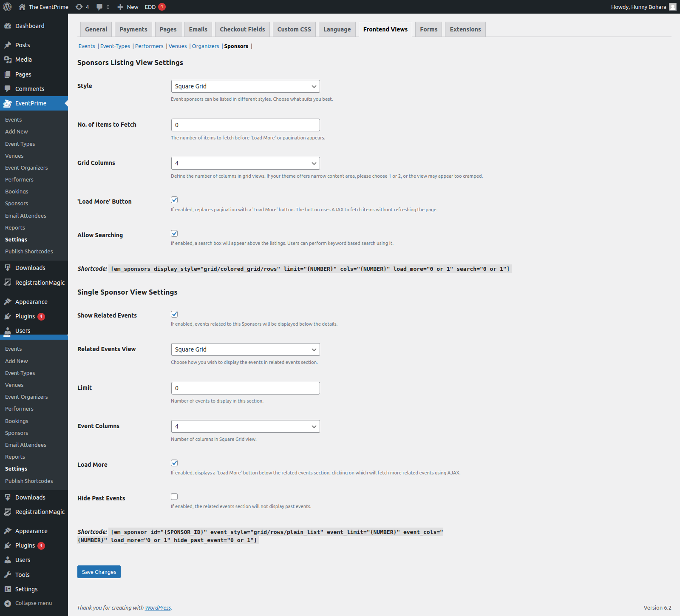Open the Payments settings tab

click(133, 29)
